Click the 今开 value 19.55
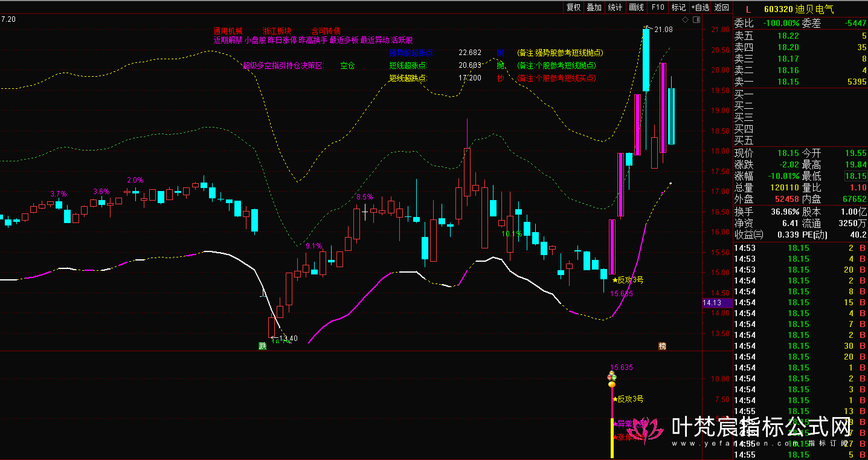This screenshot has height=460, width=868. (x=856, y=153)
